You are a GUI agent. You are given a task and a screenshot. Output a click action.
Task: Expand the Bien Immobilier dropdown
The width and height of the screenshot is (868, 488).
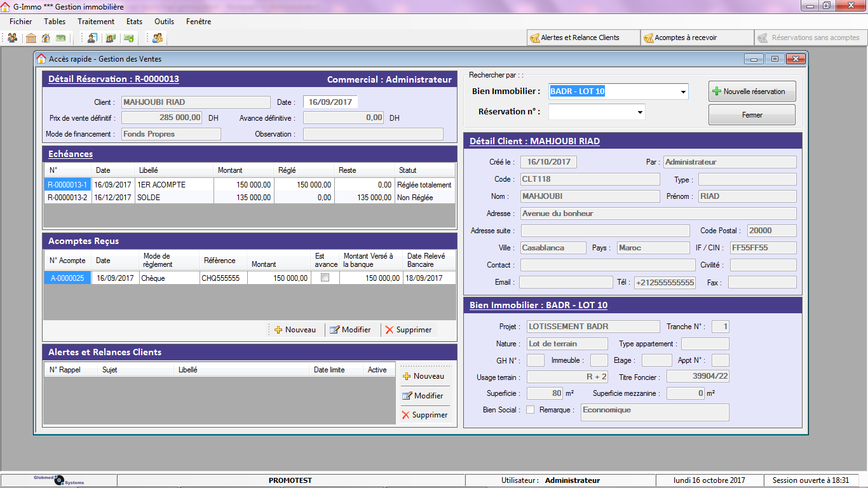point(684,91)
